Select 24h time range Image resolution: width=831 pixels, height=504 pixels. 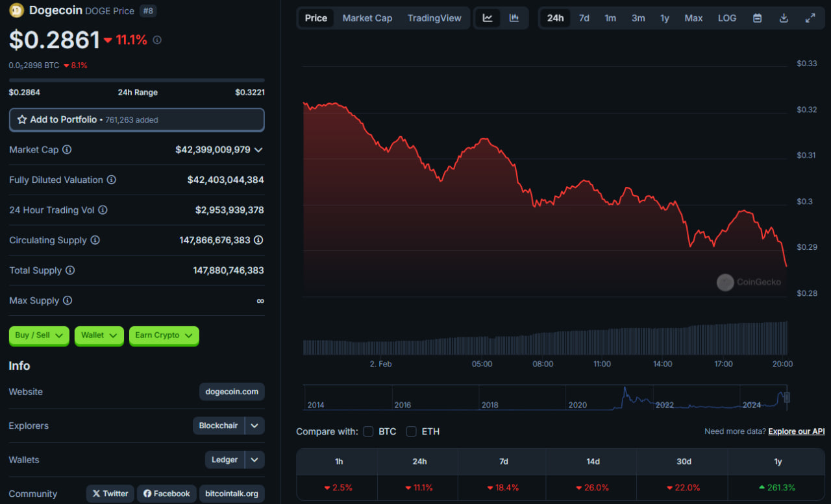(x=555, y=18)
